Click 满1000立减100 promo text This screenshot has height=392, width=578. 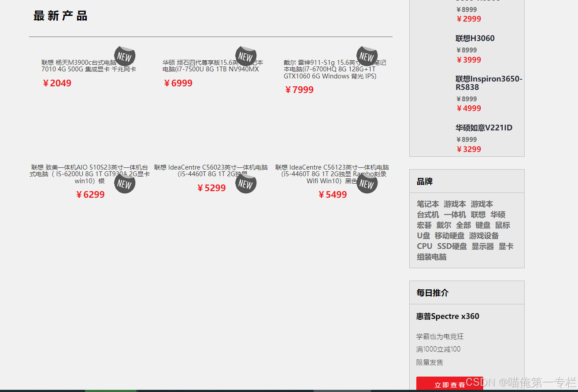(438, 349)
